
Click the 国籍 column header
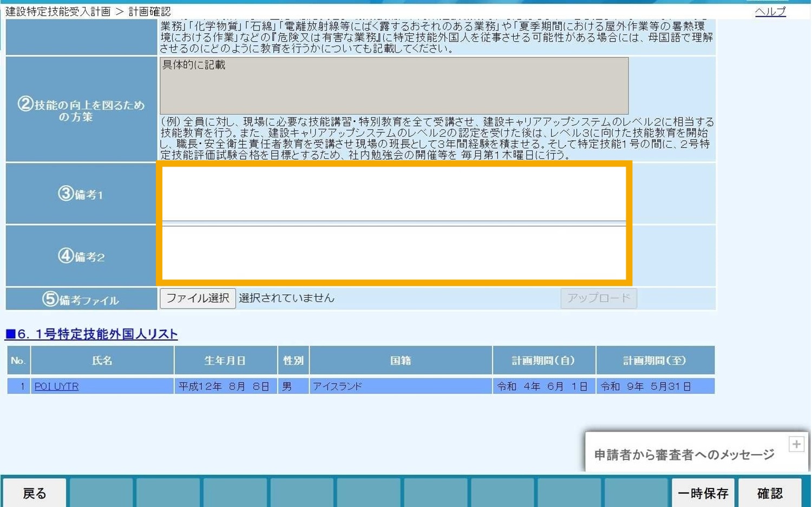click(401, 360)
